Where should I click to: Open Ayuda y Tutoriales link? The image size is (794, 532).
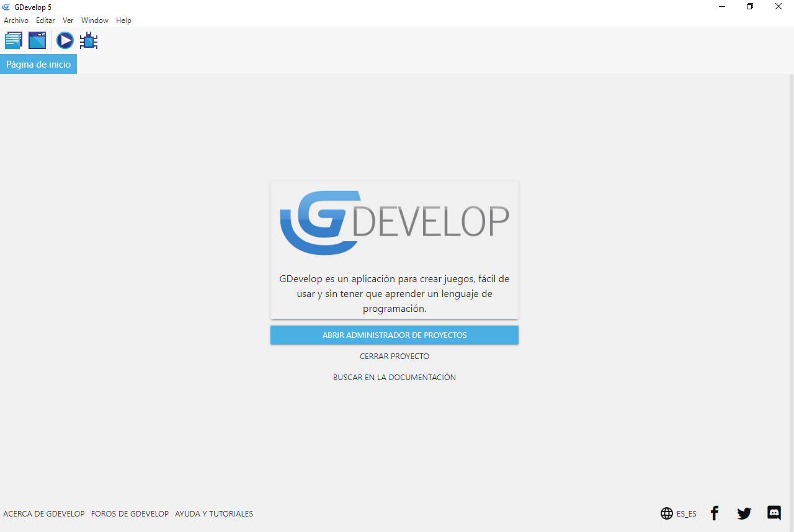coord(214,514)
